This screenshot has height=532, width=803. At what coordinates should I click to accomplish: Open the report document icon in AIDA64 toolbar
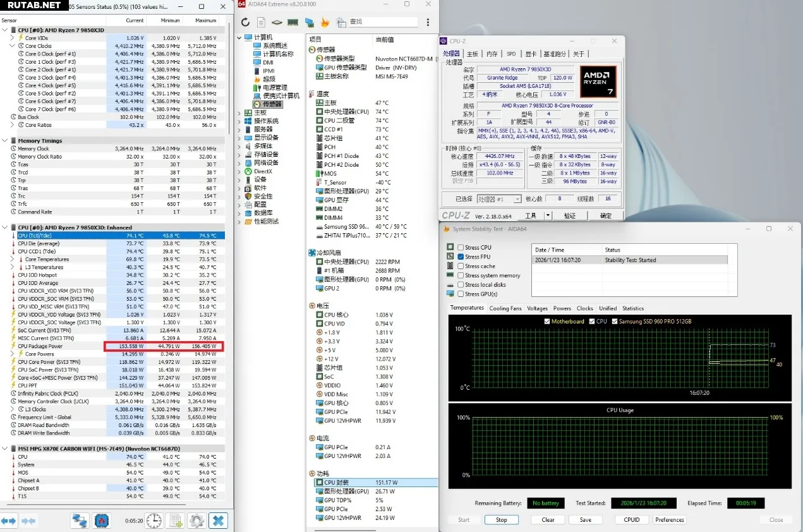point(261,22)
